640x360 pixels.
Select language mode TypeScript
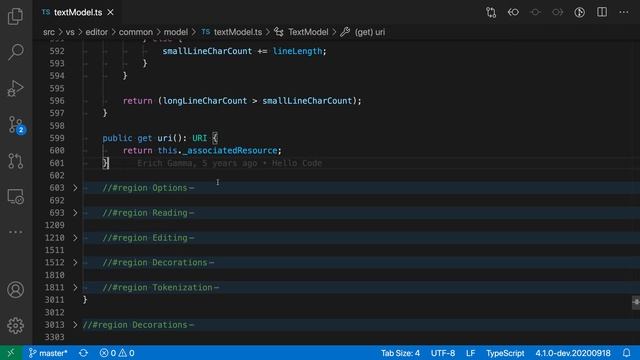click(505, 353)
